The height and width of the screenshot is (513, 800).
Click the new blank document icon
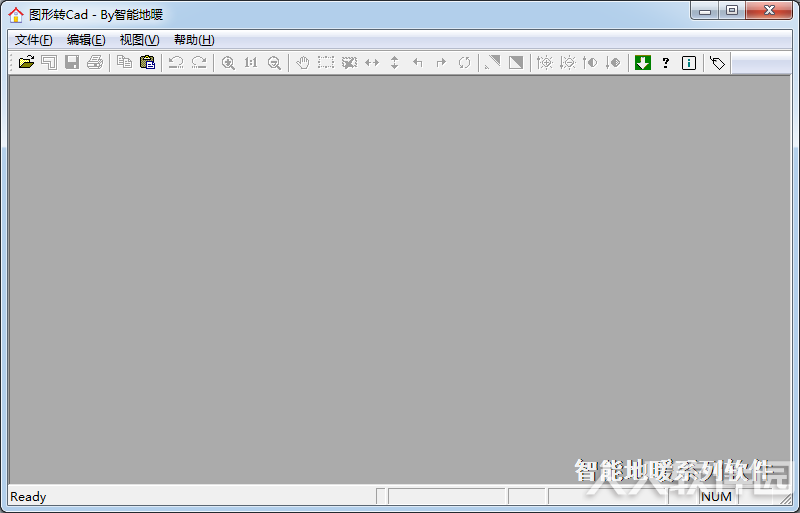[x=49, y=62]
